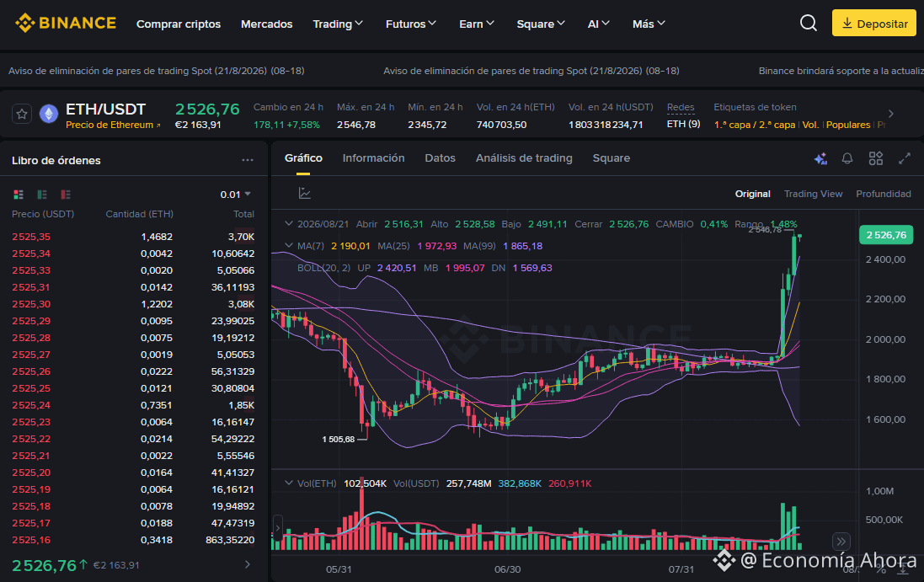This screenshot has width=924, height=582.
Task: Collapse the MA(7) indicator row
Action: [x=288, y=246]
